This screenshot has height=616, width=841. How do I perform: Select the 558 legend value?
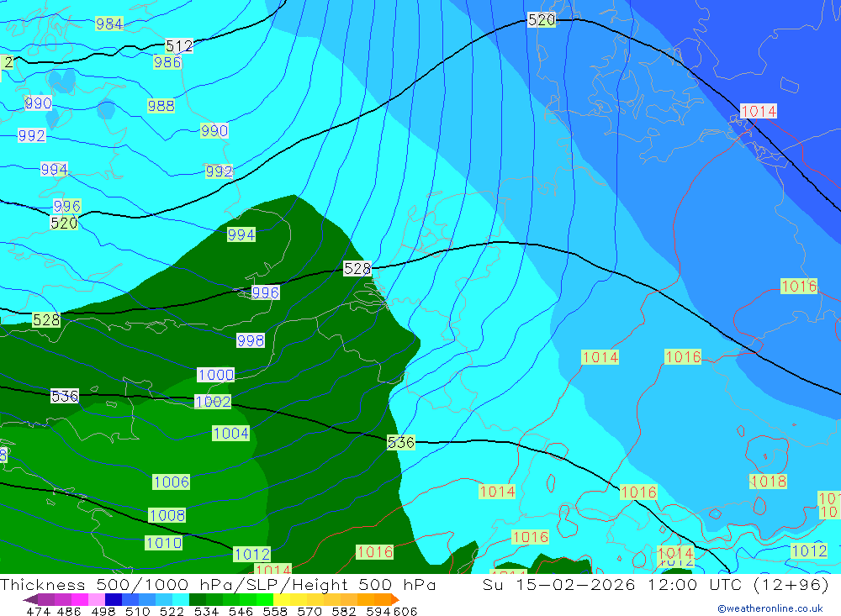pos(275,611)
